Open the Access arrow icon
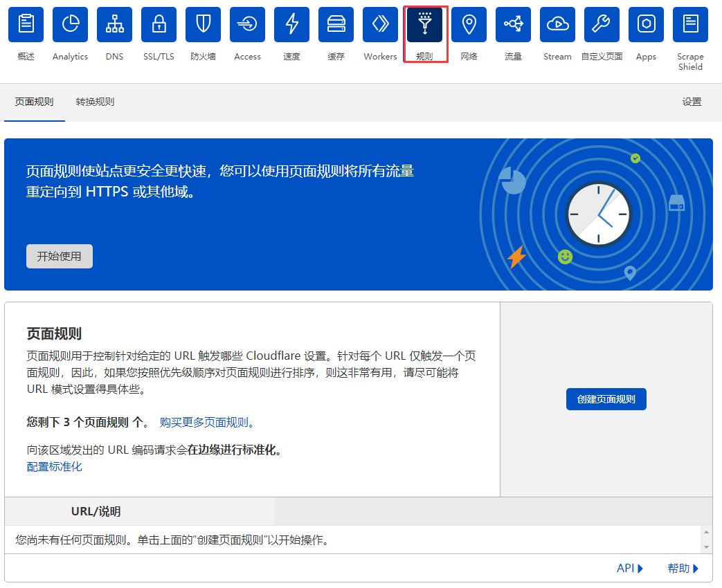The width and height of the screenshot is (722, 588). coord(247,24)
